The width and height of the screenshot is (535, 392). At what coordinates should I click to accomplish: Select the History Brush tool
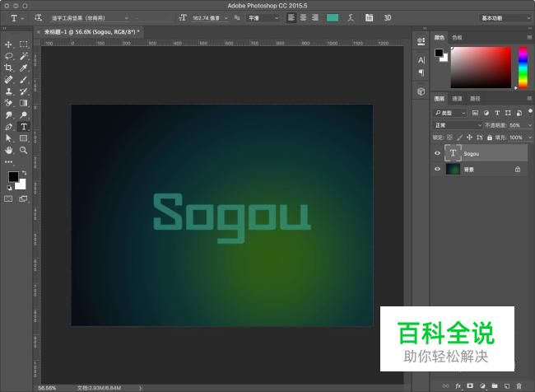coord(23,91)
